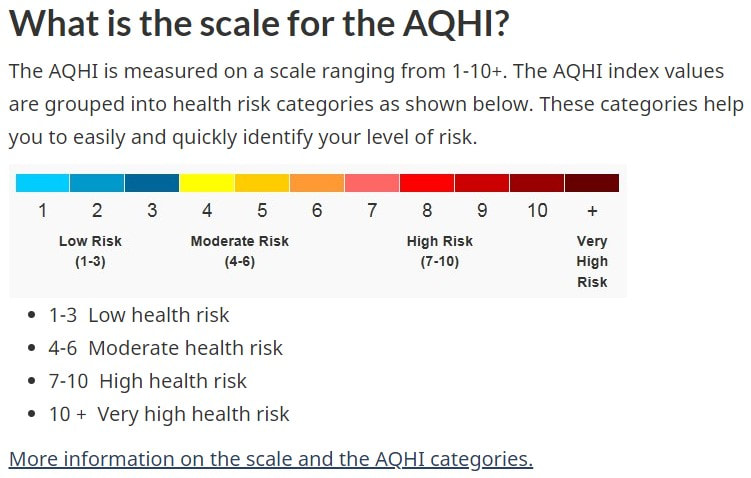
Task: Click the light blue swatch above number 1
Action: point(42,183)
